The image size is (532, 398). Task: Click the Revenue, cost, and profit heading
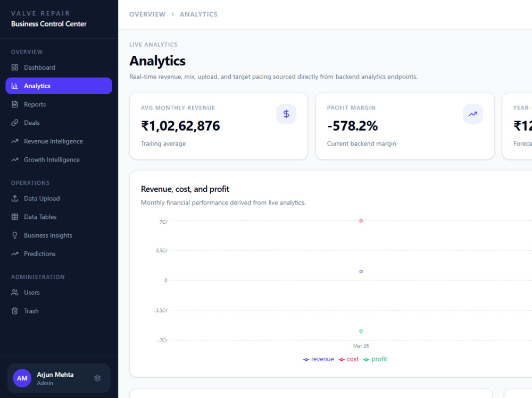[x=185, y=189]
